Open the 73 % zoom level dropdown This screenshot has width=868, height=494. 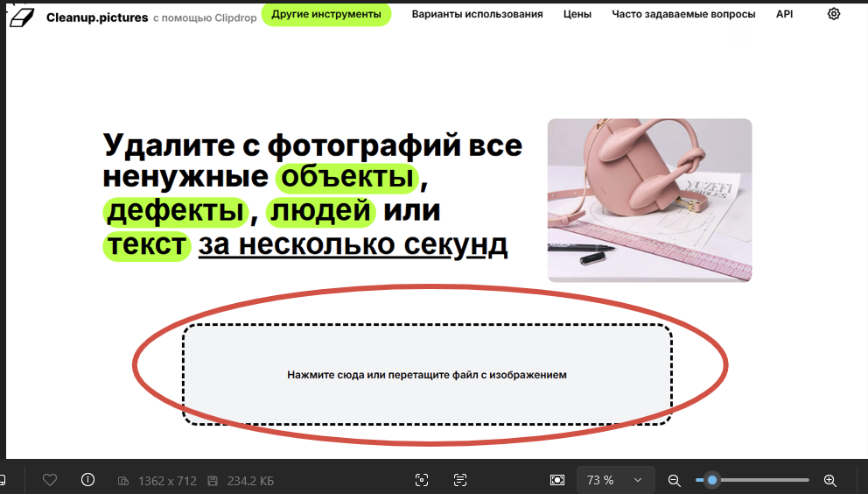tap(616, 480)
